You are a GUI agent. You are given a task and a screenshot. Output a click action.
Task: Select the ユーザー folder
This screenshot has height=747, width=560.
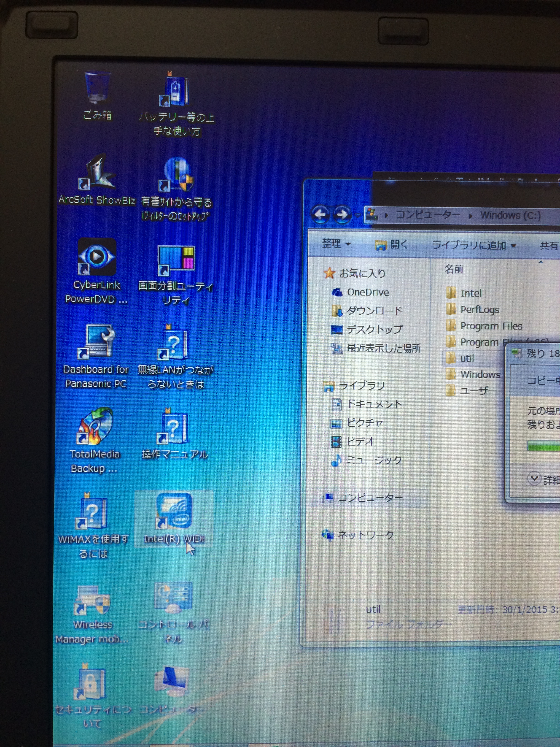471,390
